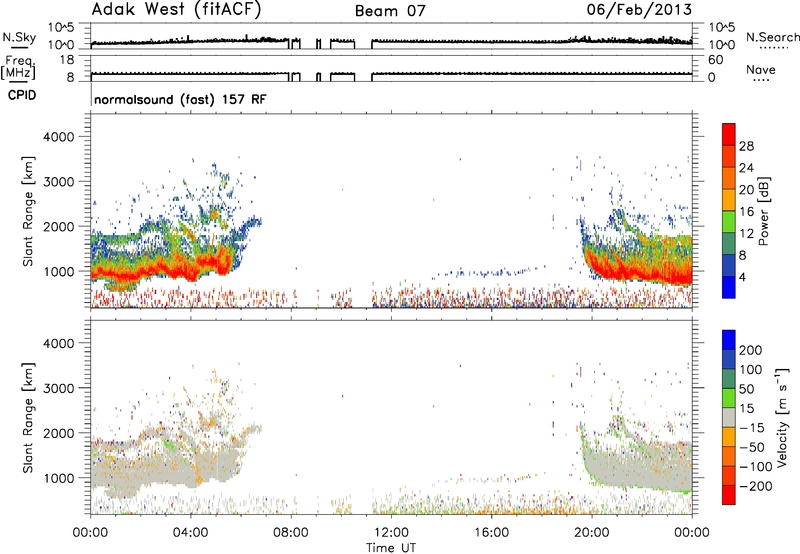Click the 'N.Sky' axis label
Image resolution: width=800 pixels, height=554 pixels.
pos(19,37)
